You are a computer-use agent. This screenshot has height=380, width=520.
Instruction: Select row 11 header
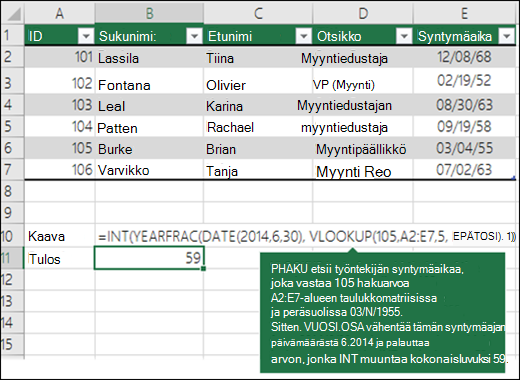pyautogui.click(x=12, y=258)
